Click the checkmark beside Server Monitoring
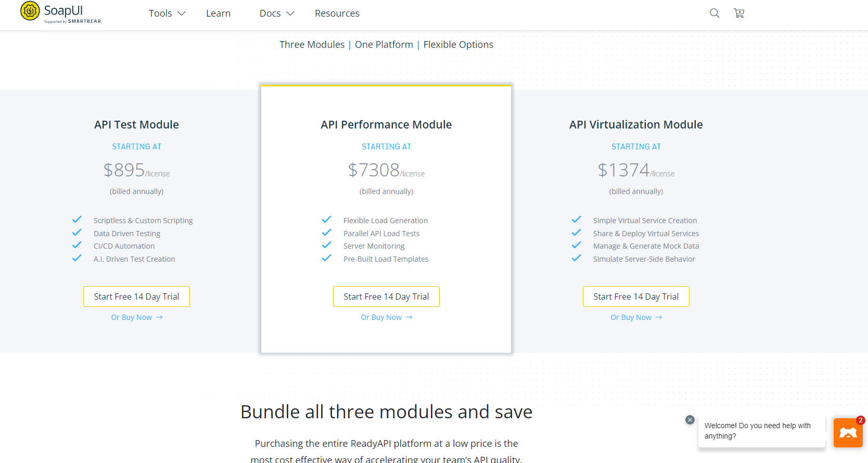This screenshot has height=463, width=868. pyautogui.click(x=327, y=245)
